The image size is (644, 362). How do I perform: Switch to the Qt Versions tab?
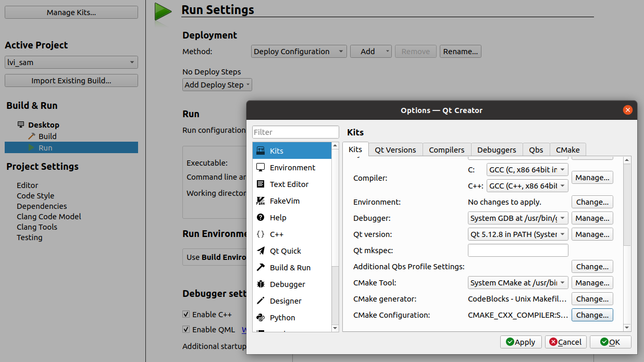coord(395,150)
